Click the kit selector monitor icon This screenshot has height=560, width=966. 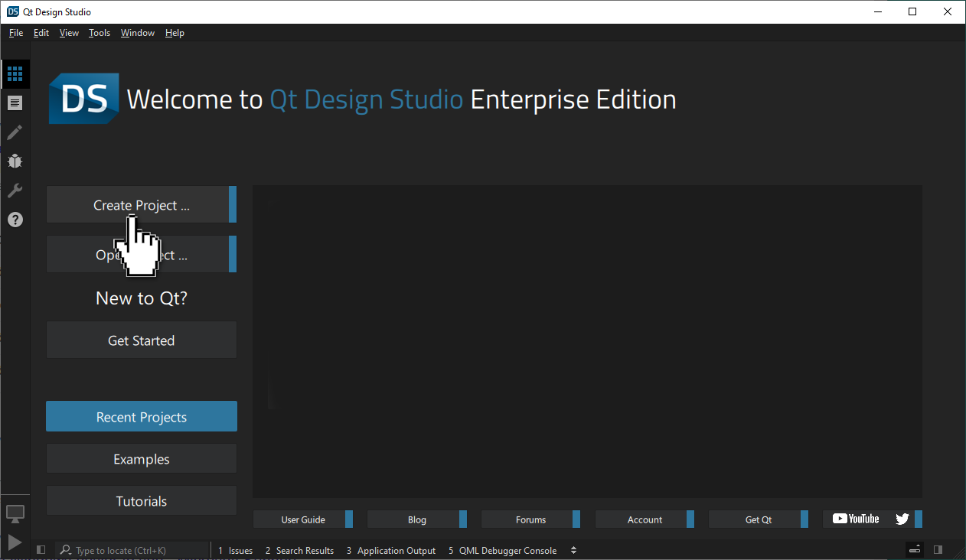coord(15,513)
